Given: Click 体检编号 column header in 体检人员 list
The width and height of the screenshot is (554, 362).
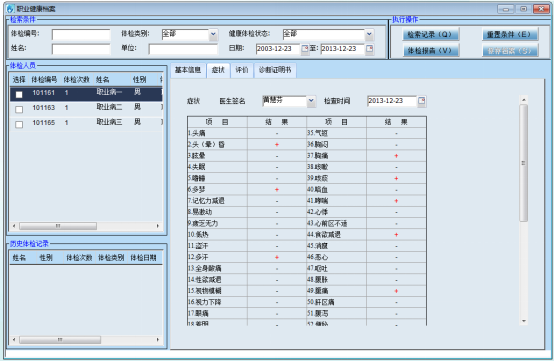Looking at the screenshot, I should [44, 79].
